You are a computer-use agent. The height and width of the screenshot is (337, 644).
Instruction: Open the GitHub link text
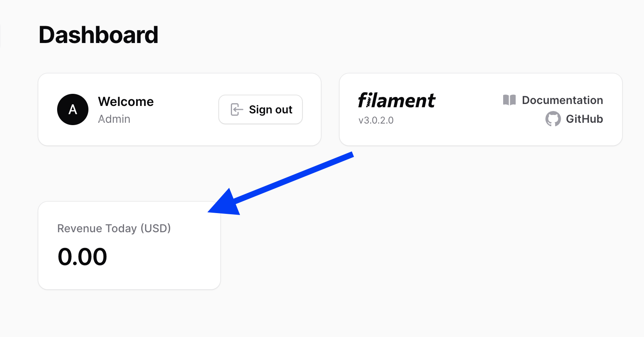(584, 119)
